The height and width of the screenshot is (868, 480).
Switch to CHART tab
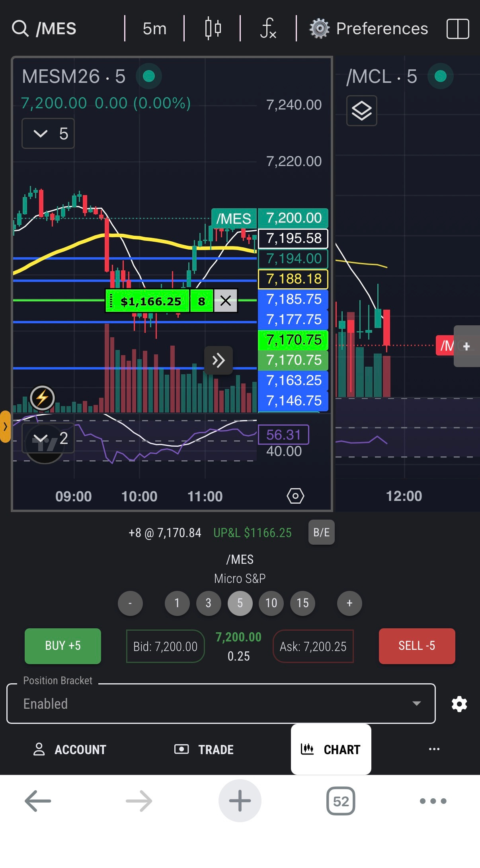pyautogui.click(x=331, y=749)
